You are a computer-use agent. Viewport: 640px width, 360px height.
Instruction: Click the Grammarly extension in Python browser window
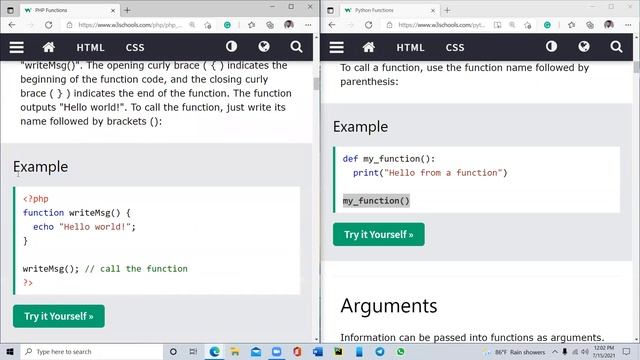point(547,25)
